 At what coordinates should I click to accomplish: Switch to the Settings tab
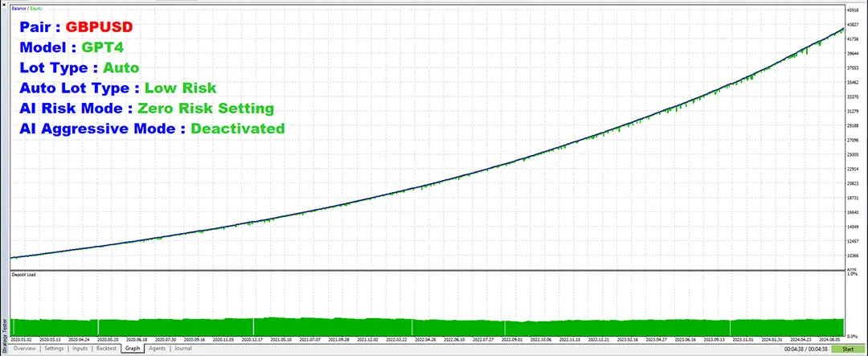click(x=54, y=349)
